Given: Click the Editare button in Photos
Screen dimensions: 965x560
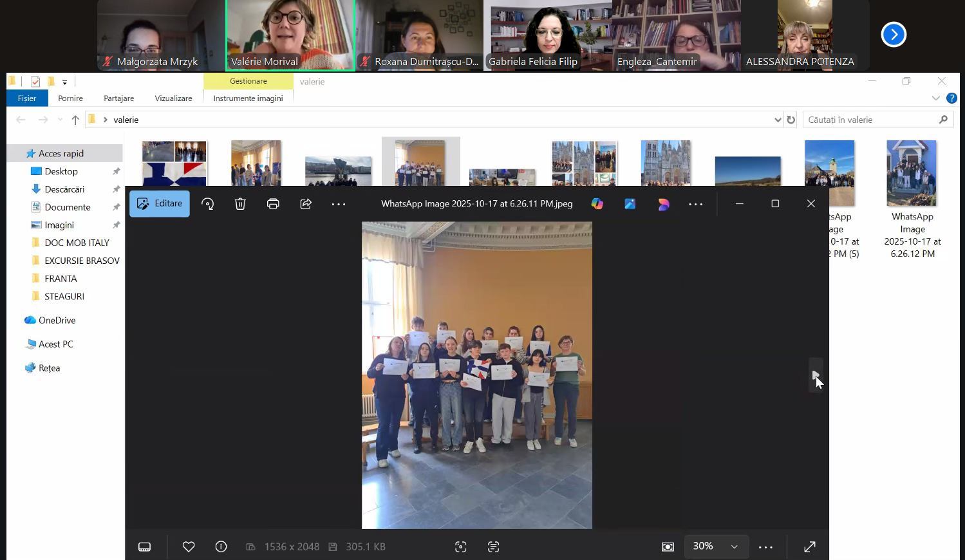Looking at the screenshot, I should (x=160, y=204).
